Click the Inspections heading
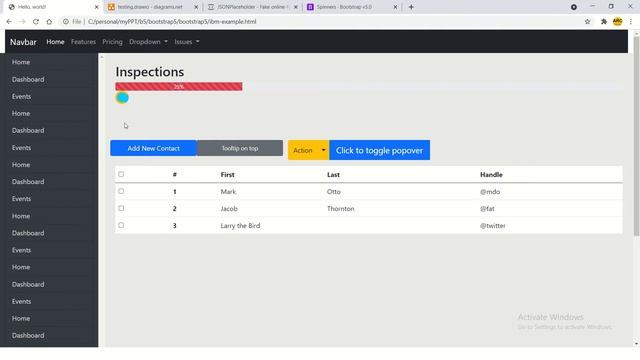The width and height of the screenshot is (640, 360). (x=150, y=72)
